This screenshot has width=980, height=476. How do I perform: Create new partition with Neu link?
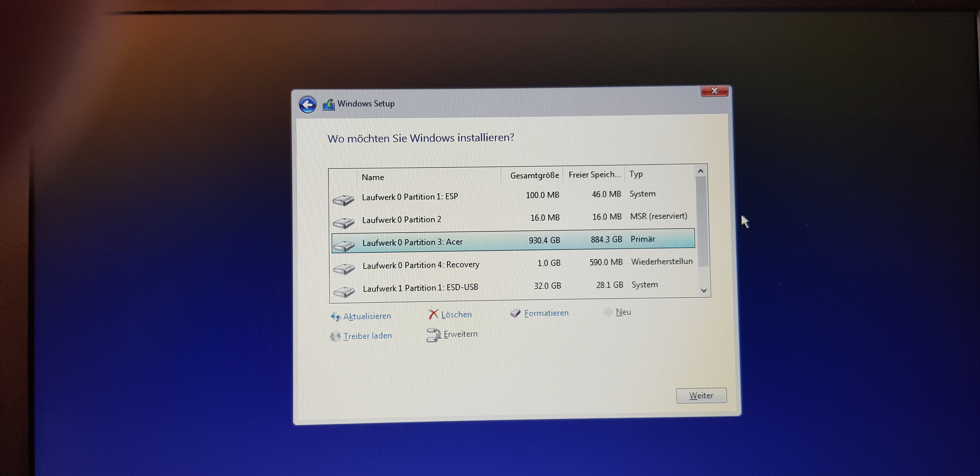coord(623,312)
